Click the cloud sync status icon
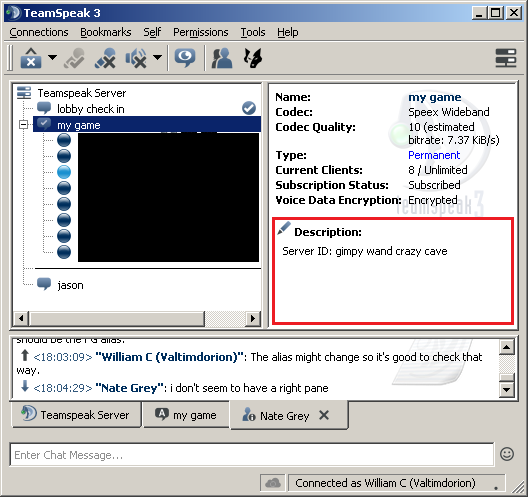This screenshot has width=528, height=497. 273,483
